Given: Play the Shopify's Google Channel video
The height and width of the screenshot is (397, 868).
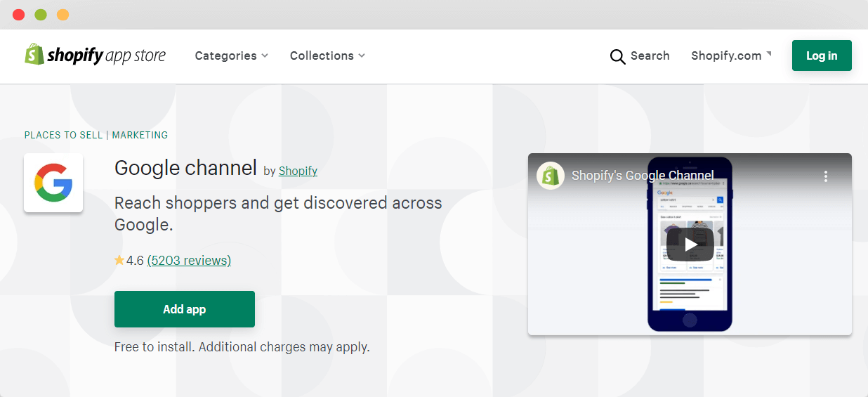Looking at the screenshot, I should (690, 245).
